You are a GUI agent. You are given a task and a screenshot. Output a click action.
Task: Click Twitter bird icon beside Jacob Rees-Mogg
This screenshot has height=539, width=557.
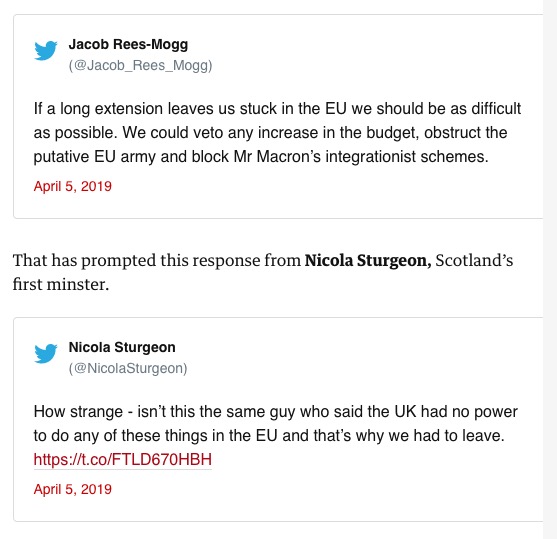(x=45, y=50)
